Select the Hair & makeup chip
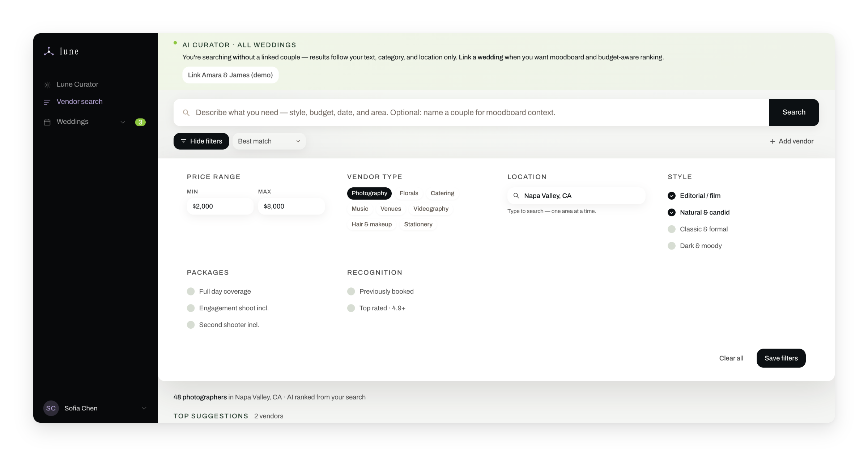Viewport: 868px width, 456px height. (371, 224)
